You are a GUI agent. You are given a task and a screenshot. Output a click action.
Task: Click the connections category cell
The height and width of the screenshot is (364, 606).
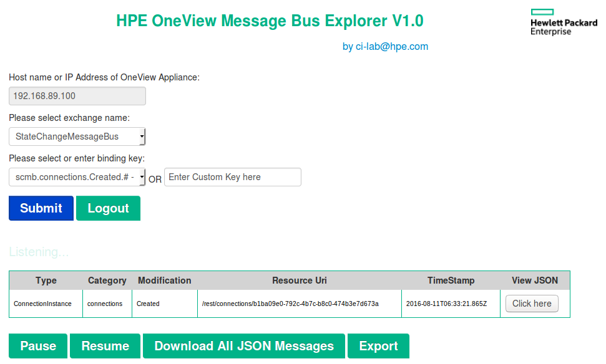[x=107, y=304]
